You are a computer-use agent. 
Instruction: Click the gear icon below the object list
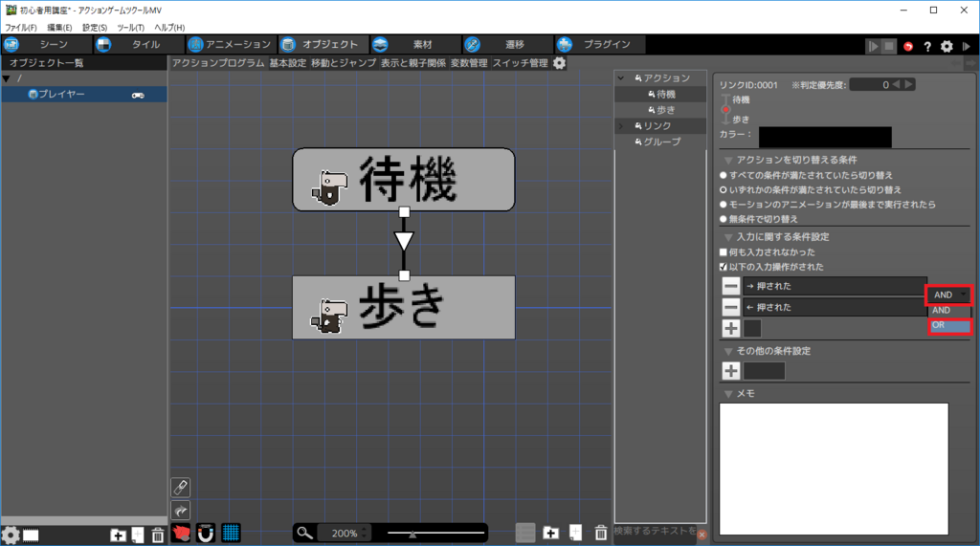pos(10,535)
